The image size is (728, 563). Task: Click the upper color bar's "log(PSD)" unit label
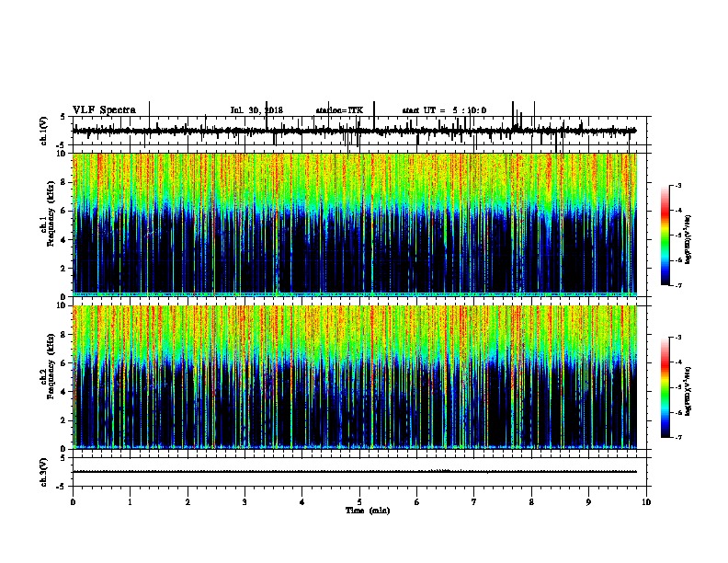pyautogui.click(x=688, y=239)
